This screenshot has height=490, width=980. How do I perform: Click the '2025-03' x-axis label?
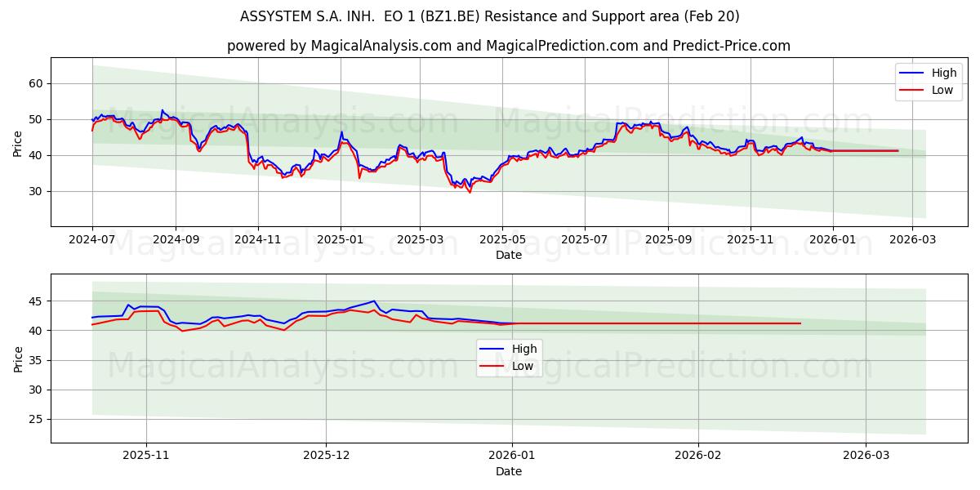click(421, 240)
